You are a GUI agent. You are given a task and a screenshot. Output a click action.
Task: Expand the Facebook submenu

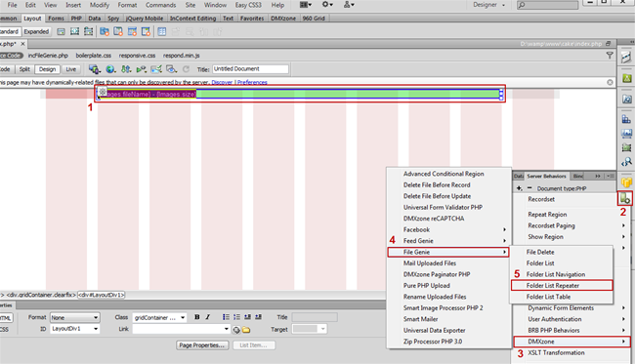pyautogui.click(x=448, y=229)
